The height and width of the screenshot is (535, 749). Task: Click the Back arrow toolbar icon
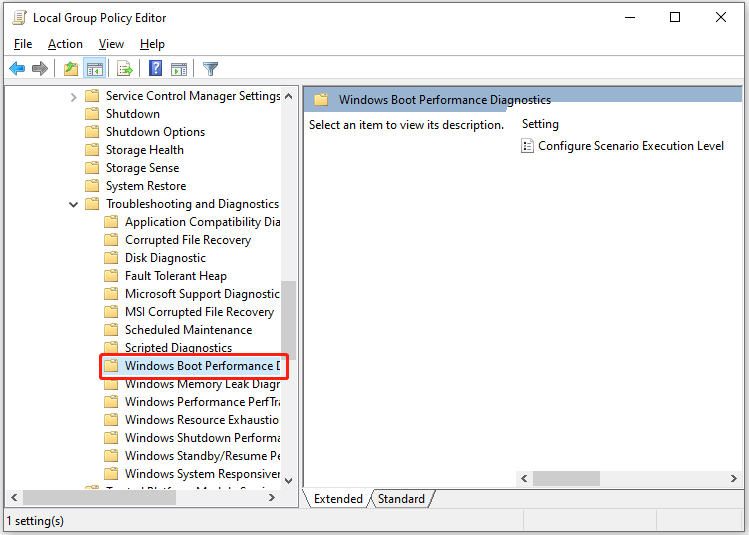click(17, 69)
